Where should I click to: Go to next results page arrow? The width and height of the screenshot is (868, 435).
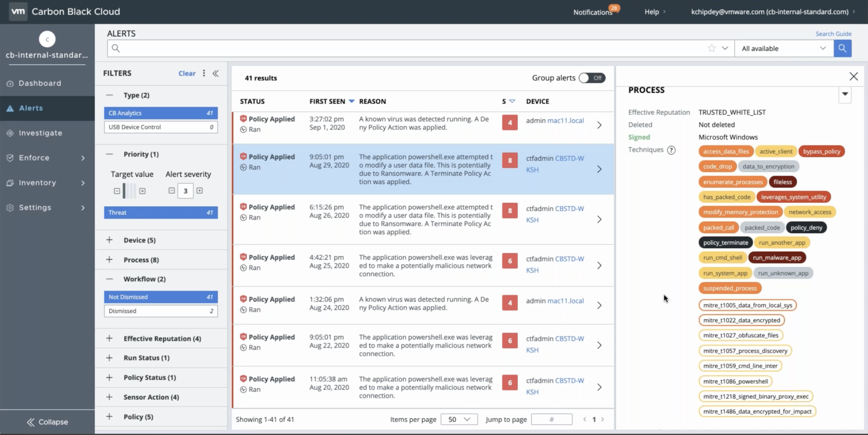pos(602,419)
